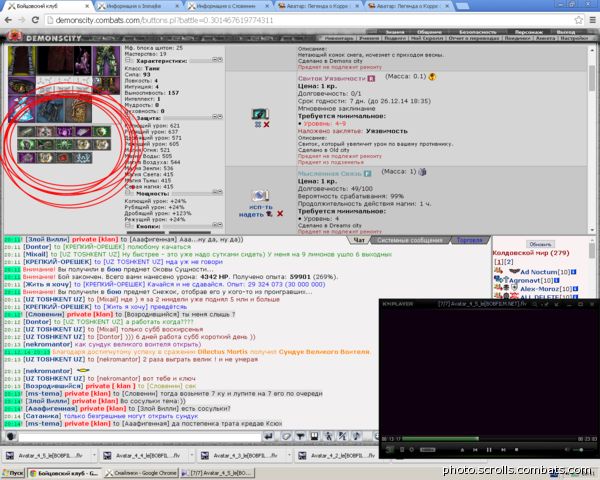The image size is (600, 480).
Task: Click the eraser icon in chat toolbar
Action: click(286, 436)
